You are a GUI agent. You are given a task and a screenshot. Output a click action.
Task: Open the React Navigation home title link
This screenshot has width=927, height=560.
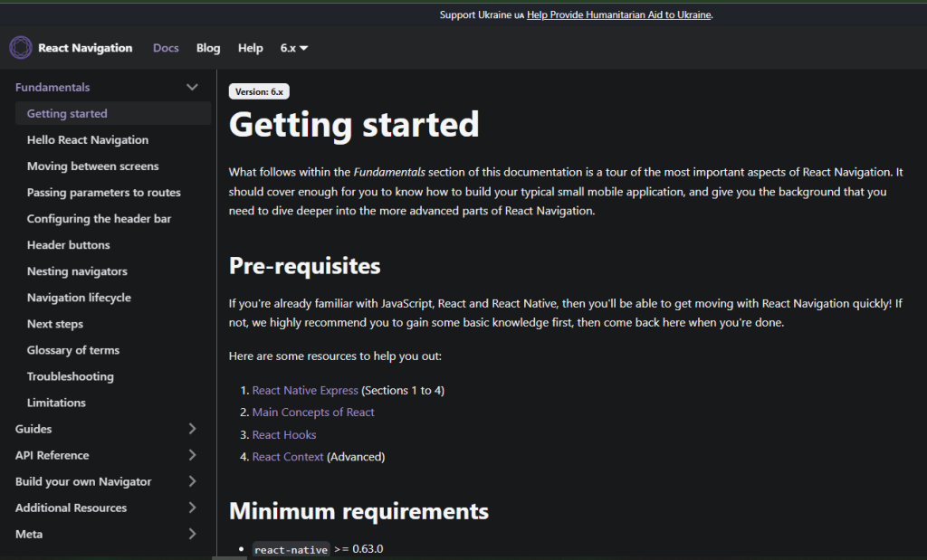coord(85,48)
